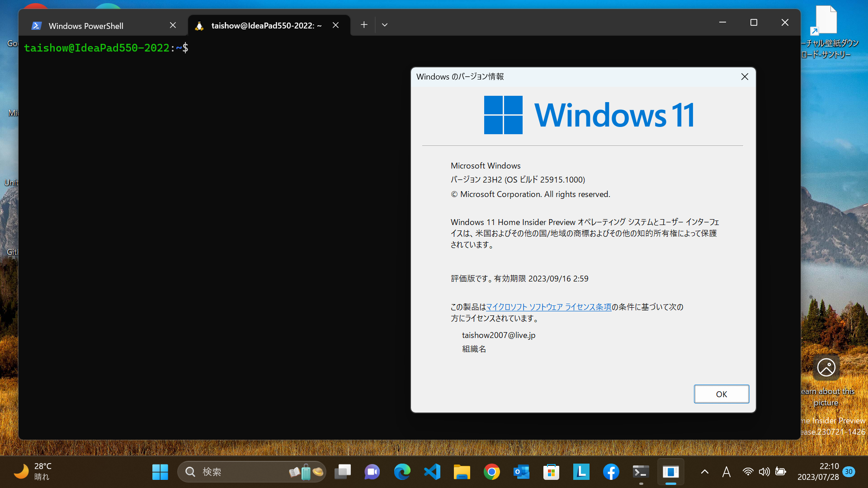This screenshot has width=868, height=488.
Task: Click OK in the Windows version dialog
Action: (x=722, y=394)
